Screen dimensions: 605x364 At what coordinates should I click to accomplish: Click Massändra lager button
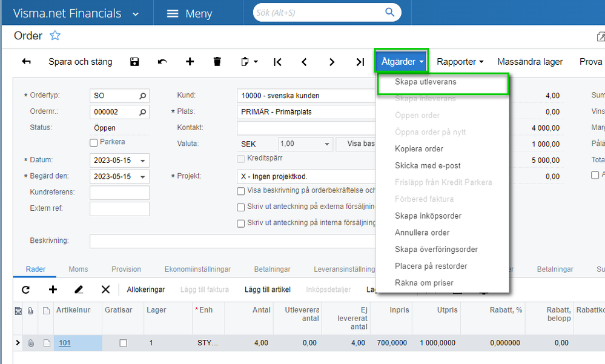point(530,62)
